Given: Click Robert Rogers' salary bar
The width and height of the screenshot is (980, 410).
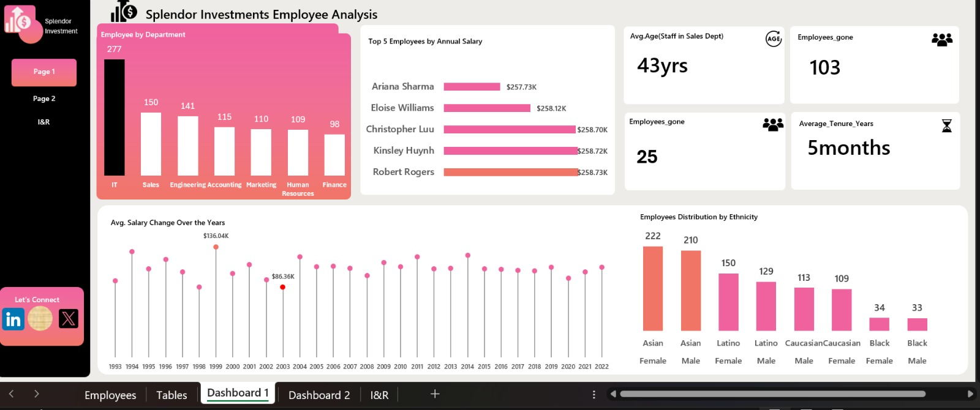Looking at the screenshot, I should tap(511, 173).
